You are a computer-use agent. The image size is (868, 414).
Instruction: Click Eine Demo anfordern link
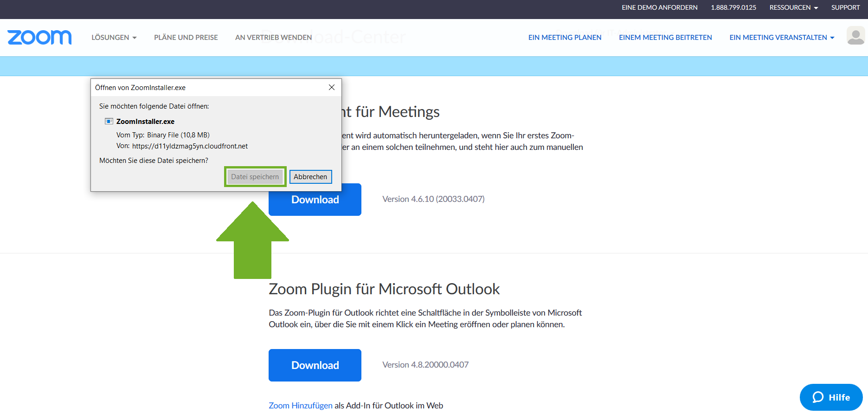(x=659, y=7)
